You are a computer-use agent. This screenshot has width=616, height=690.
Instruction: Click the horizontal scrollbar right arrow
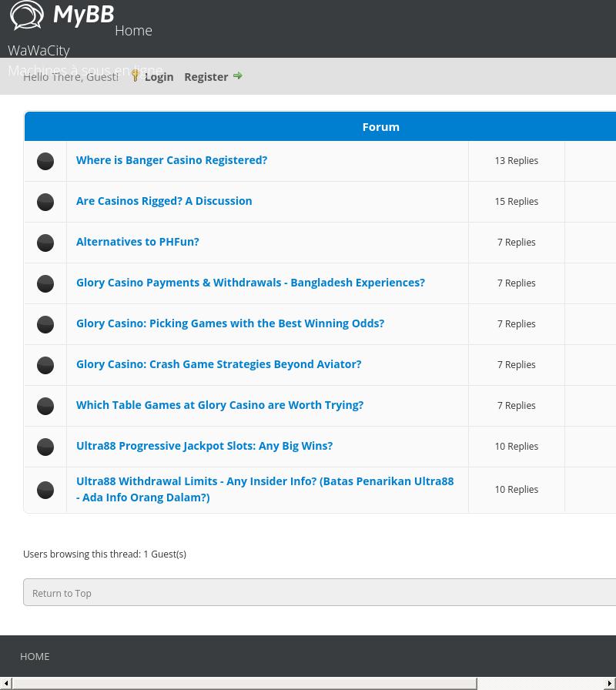[x=610, y=684]
